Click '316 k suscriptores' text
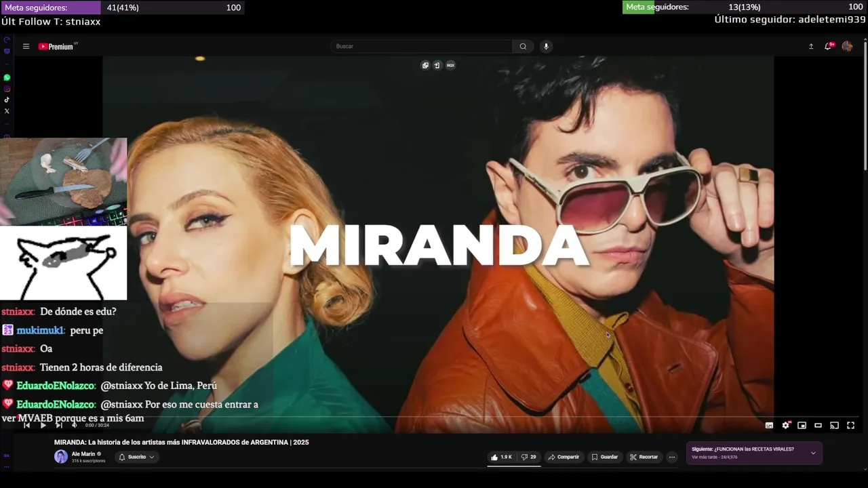The width and height of the screenshot is (868, 488). [88, 461]
